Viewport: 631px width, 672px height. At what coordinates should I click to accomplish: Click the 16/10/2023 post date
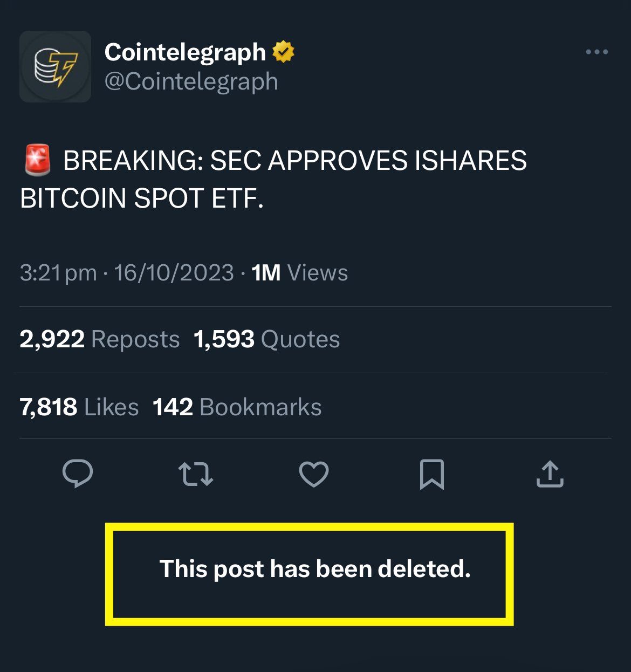(x=174, y=273)
